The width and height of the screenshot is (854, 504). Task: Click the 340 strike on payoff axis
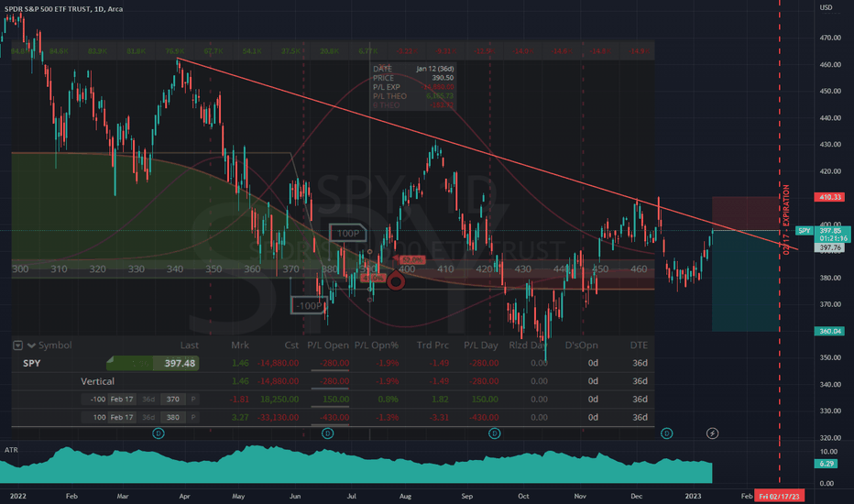point(175,269)
